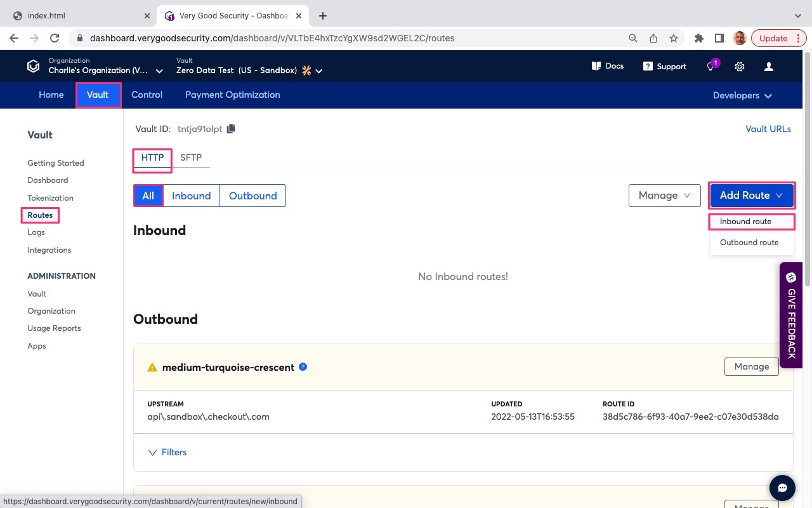Close the Very Good Security tab
812x508 pixels.
coord(299,16)
